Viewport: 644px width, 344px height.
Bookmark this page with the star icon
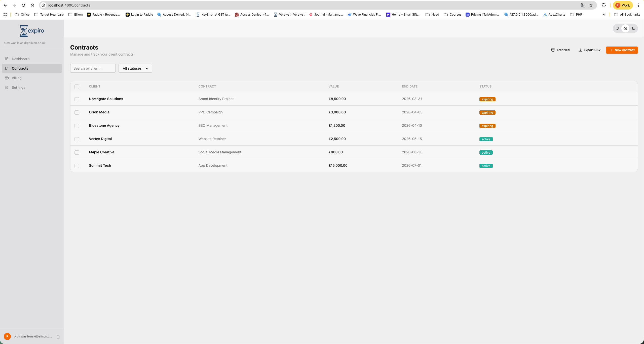tap(591, 5)
